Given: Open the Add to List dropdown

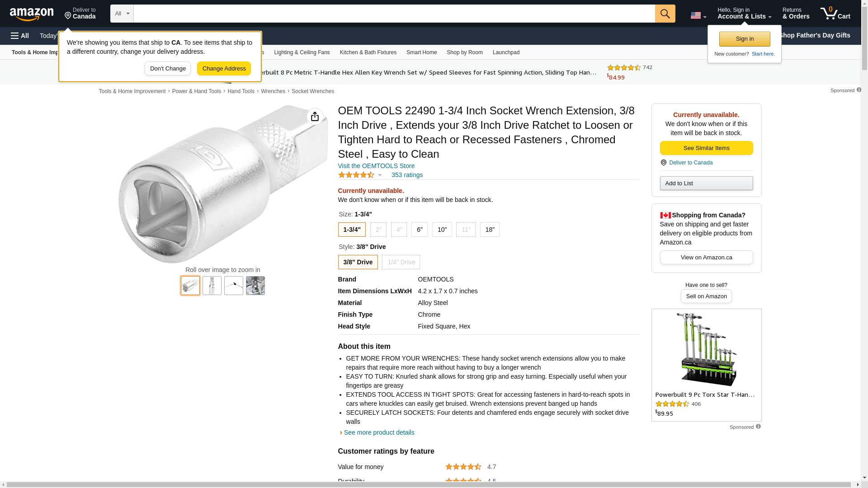Looking at the screenshot, I should tap(706, 183).
